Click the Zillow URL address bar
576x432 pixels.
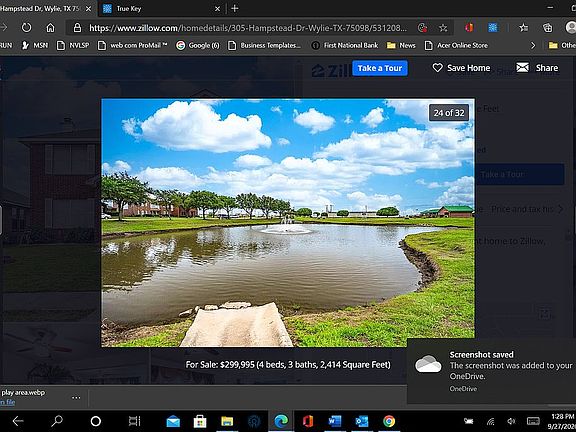pyautogui.click(x=248, y=28)
